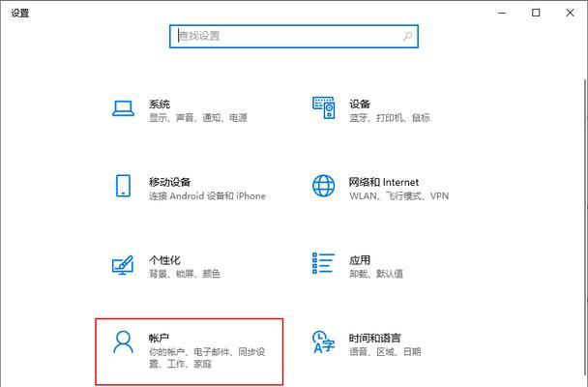The height and width of the screenshot is (387, 588).
Task: Maximize the 设置 window
Action: (536, 13)
